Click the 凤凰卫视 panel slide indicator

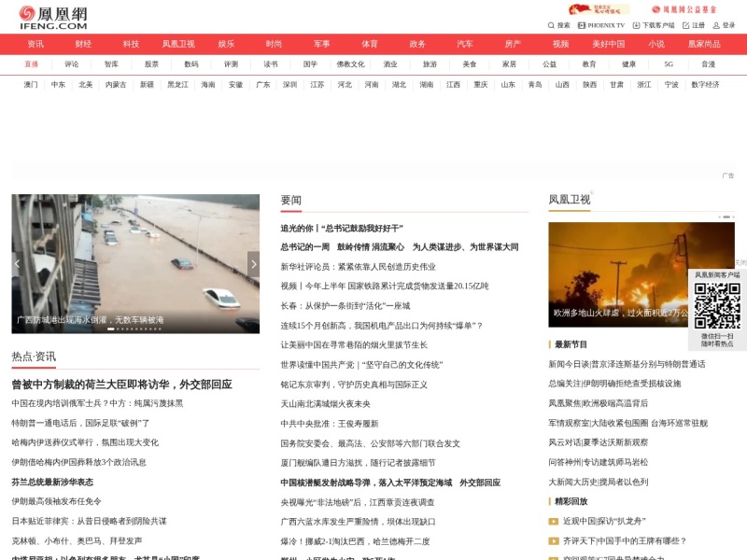pyautogui.click(x=726, y=217)
